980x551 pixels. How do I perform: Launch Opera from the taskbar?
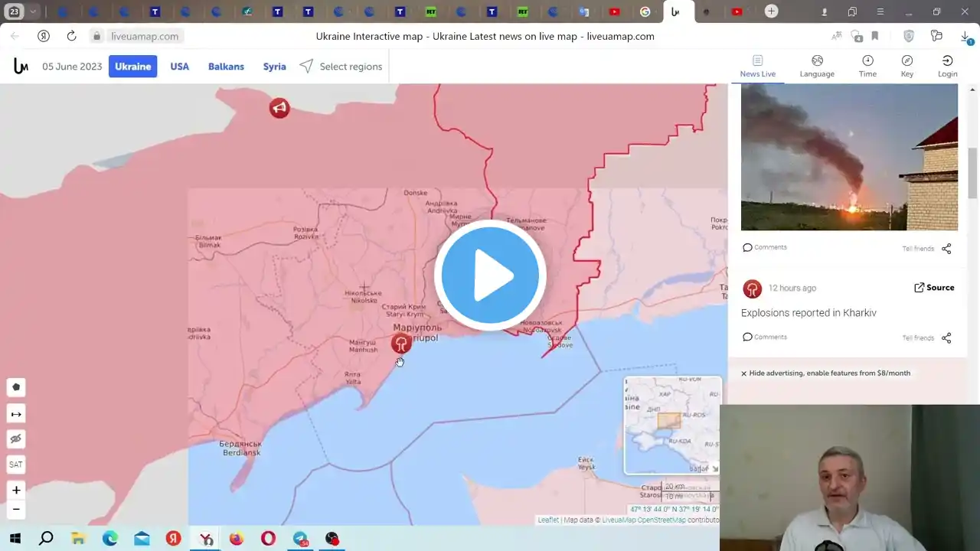coord(268,539)
